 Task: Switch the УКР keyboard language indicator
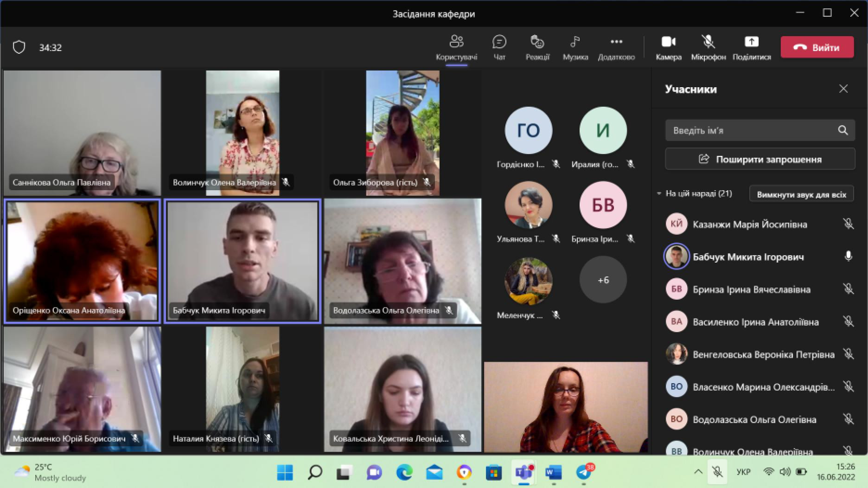pos(743,472)
